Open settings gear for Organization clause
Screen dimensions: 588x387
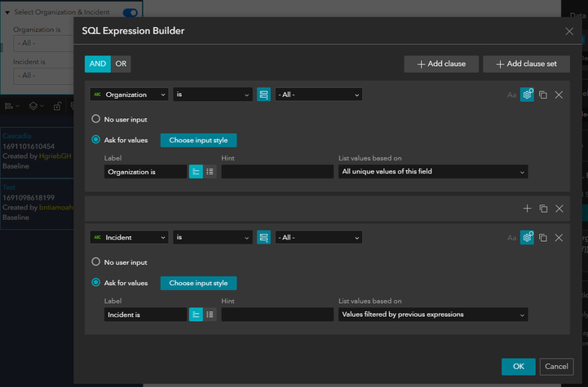527,95
